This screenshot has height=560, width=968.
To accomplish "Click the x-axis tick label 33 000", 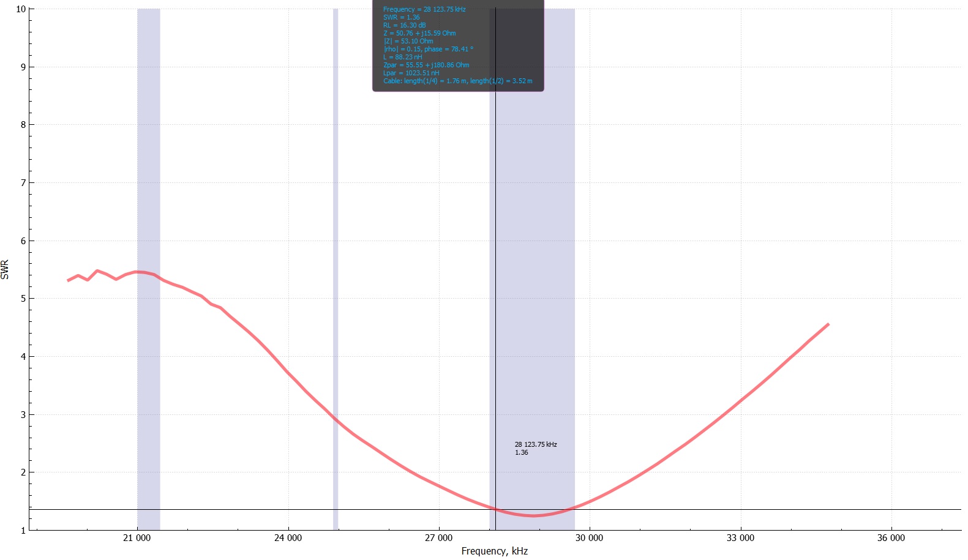I will [x=740, y=538].
